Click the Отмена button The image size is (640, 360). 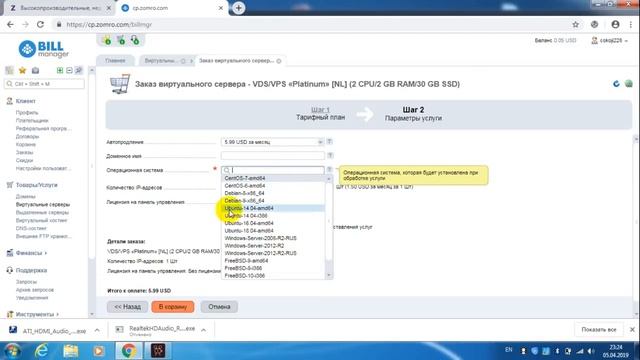(219, 307)
